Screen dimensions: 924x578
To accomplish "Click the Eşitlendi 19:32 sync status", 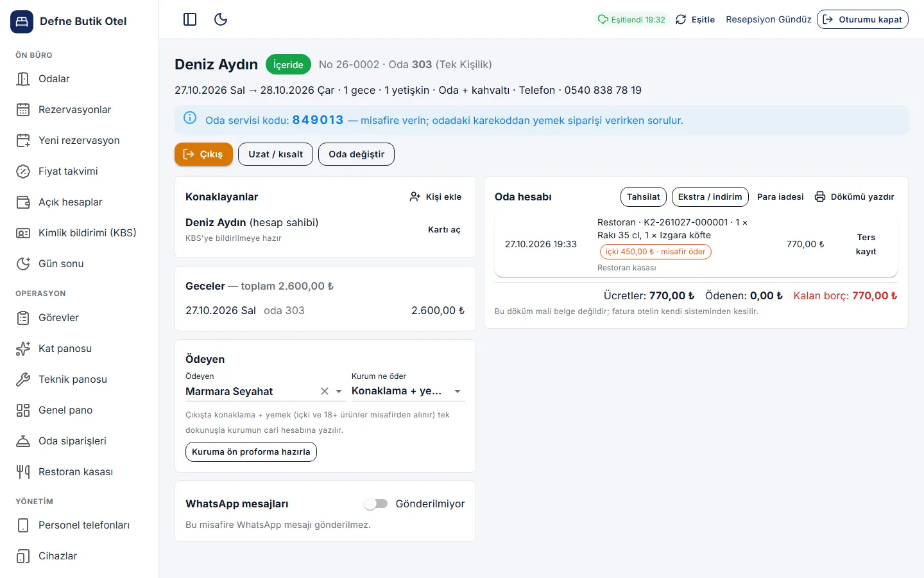I will [x=631, y=19].
